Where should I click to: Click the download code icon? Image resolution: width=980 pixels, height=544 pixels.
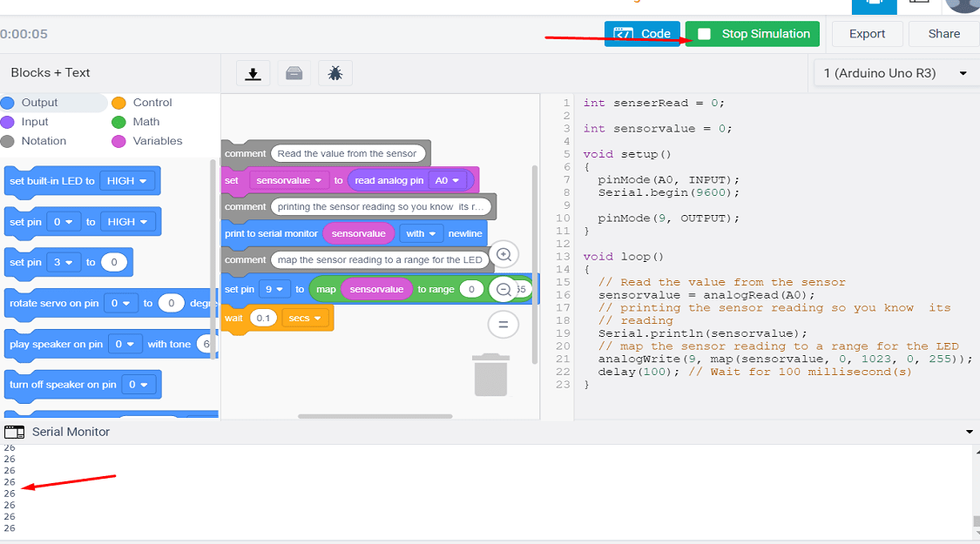[253, 74]
